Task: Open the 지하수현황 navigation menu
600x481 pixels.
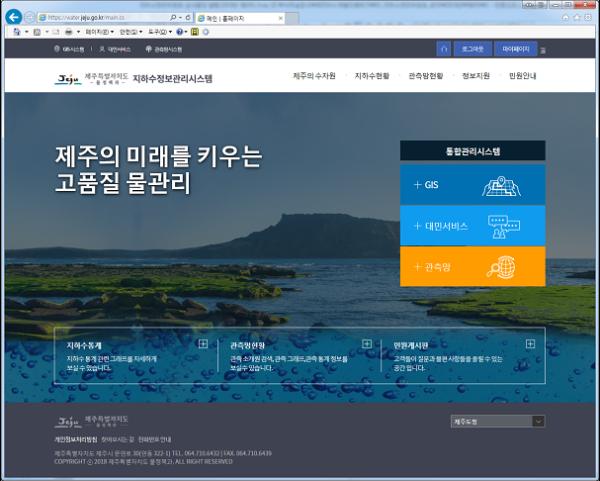Action: point(371,77)
